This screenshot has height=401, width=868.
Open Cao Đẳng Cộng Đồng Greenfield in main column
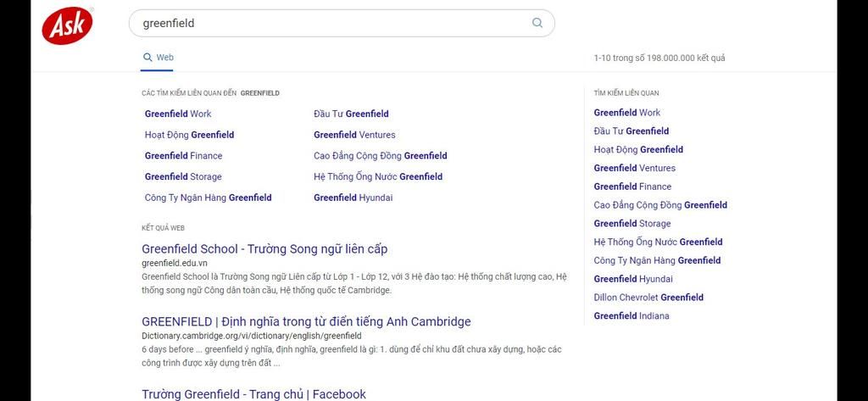380,156
